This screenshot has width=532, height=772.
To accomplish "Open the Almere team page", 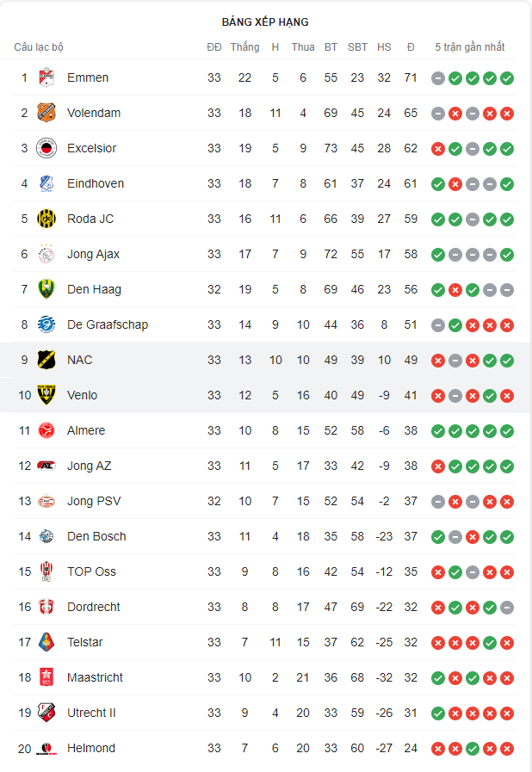I will click(85, 430).
